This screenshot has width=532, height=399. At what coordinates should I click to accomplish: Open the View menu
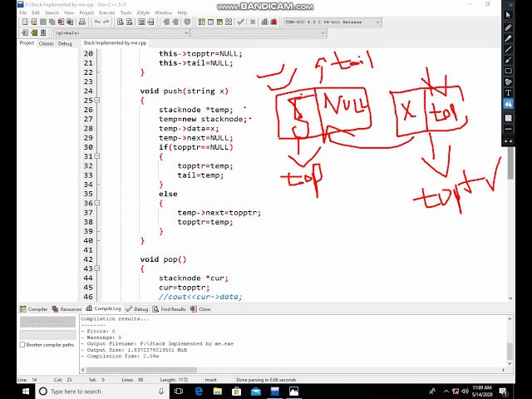coord(69,12)
